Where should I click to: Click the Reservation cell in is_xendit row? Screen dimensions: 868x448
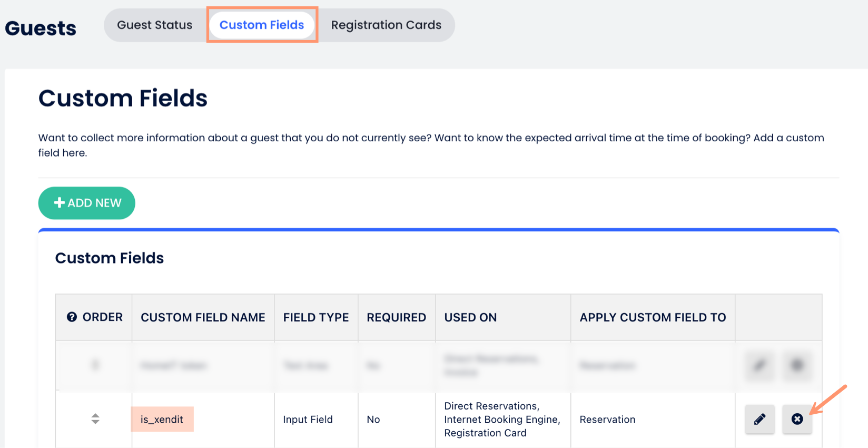point(607,420)
